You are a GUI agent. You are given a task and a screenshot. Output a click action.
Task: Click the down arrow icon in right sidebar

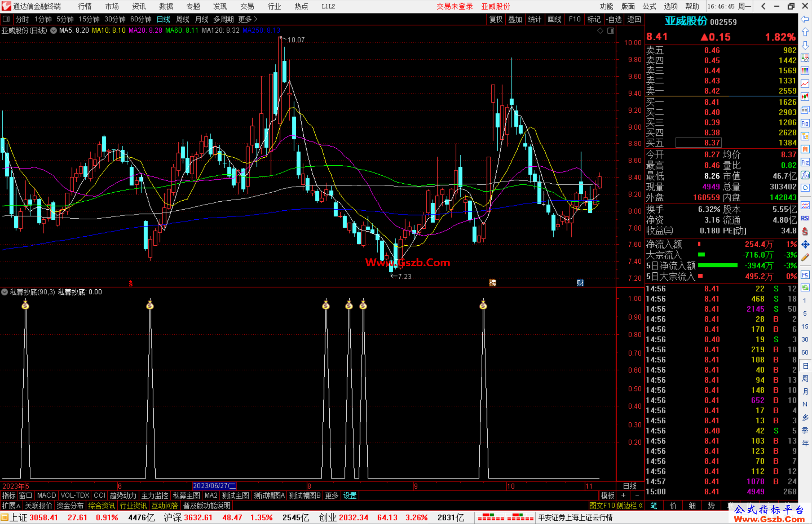pyautogui.click(x=805, y=45)
